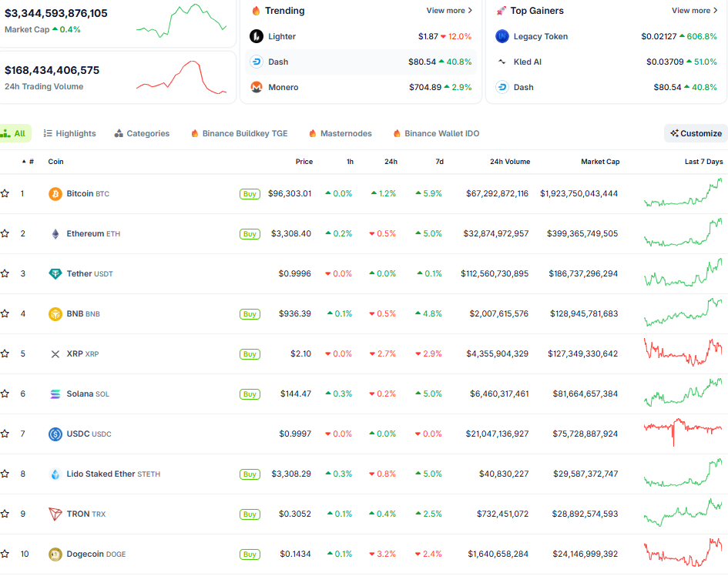Open the Categories tab
This screenshot has height=576, width=728.
click(142, 134)
